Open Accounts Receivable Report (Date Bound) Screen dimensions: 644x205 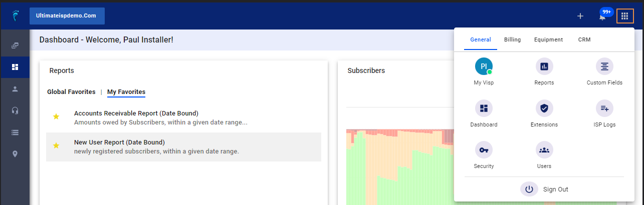click(136, 113)
